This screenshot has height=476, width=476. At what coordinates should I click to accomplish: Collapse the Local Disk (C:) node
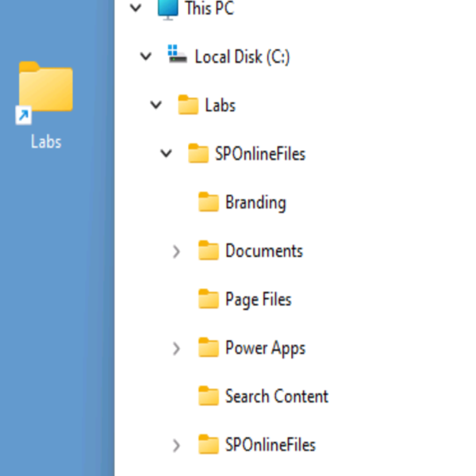coord(146,56)
